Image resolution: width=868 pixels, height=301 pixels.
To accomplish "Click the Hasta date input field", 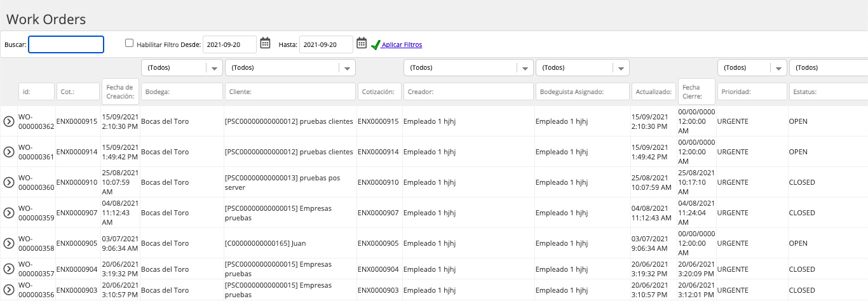I will tap(326, 44).
